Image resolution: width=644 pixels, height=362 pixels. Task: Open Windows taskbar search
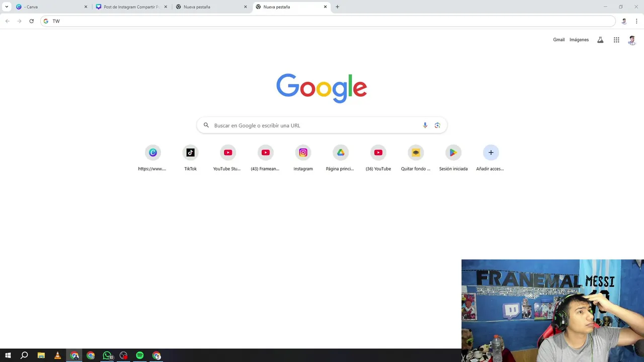tap(24, 355)
